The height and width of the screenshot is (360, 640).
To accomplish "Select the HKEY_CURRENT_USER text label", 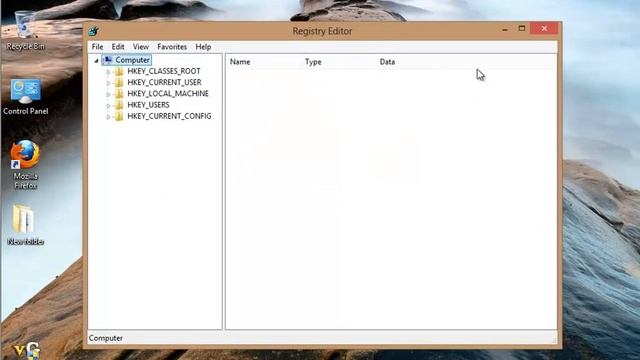I will [x=164, y=82].
